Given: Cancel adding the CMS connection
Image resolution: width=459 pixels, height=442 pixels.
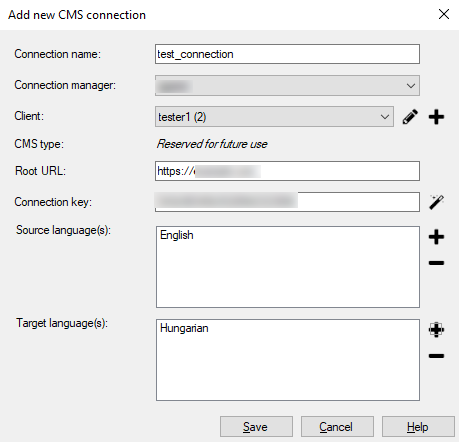Looking at the screenshot, I should [x=337, y=426].
